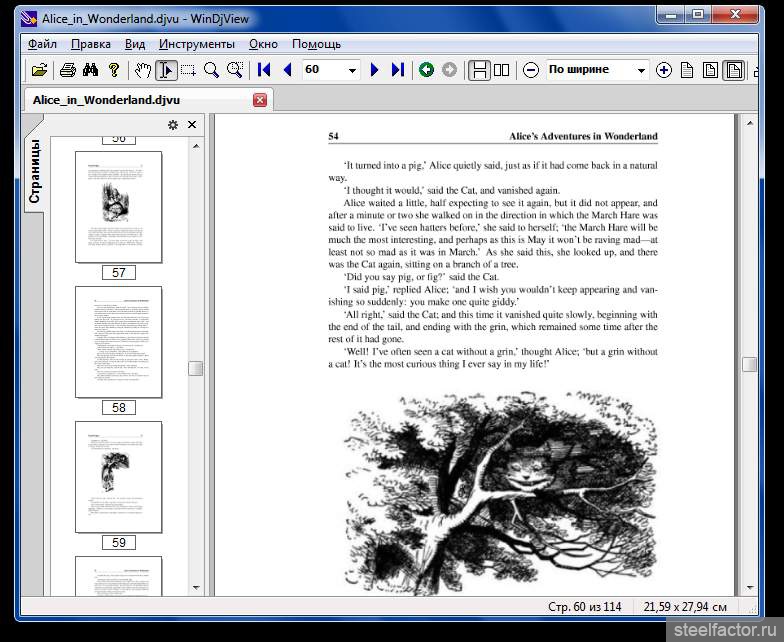This screenshot has height=642, width=784.
Task: Select the magnifying glass tool
Action: pos(212,70)
